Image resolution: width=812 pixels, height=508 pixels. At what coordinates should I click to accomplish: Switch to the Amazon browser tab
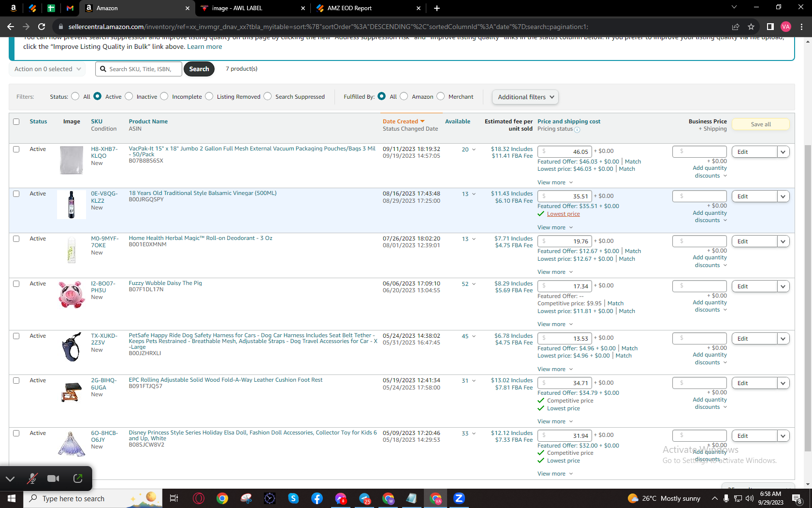pyautogui.click(x=138, y=8)
